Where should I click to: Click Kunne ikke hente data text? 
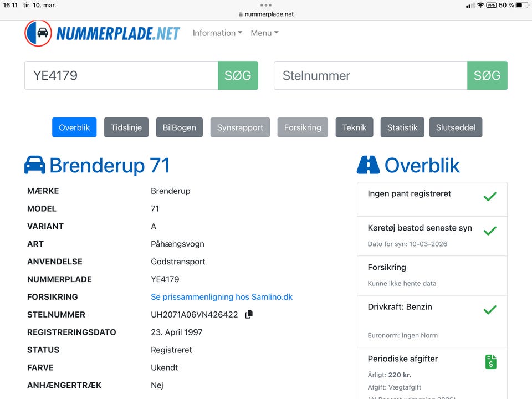[x=402, y=283]
